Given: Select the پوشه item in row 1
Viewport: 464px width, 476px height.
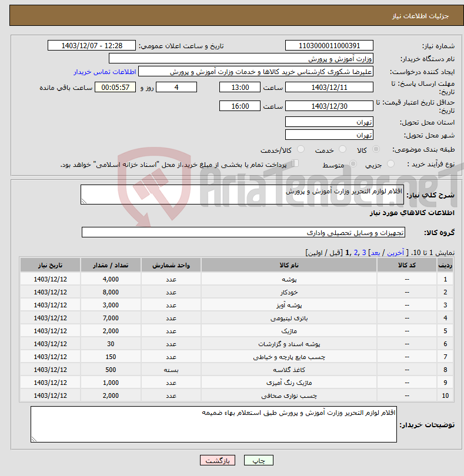Looking at the screenshot, I should click(237, 279).
